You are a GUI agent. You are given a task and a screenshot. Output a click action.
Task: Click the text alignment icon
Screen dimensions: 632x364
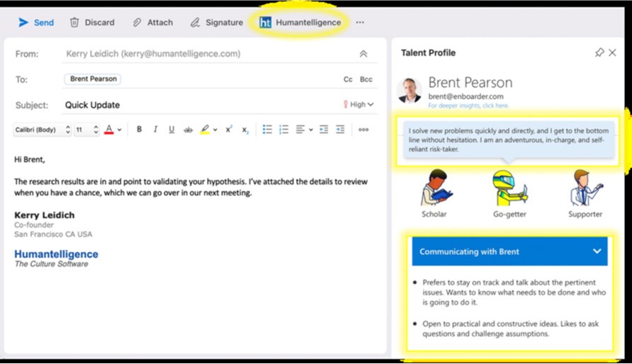pos(300,130)
